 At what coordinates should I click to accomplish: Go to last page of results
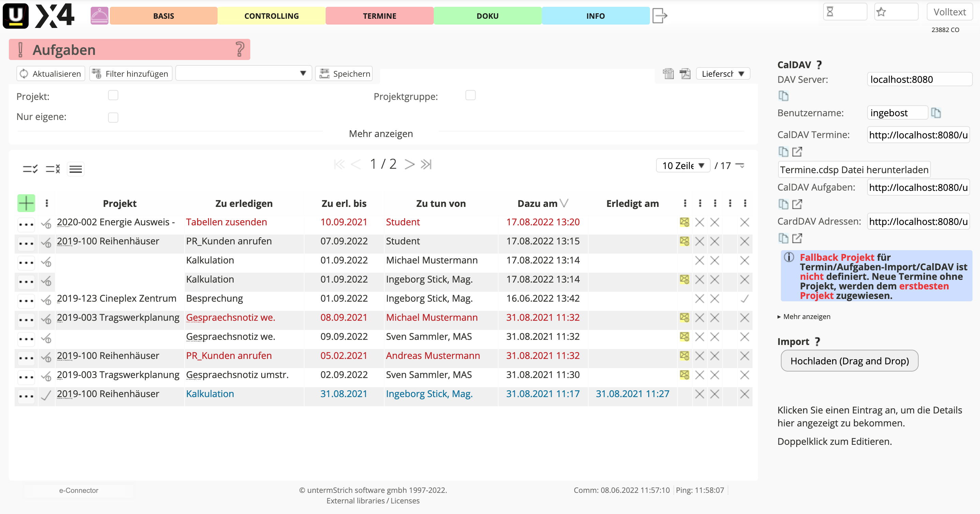point(426,164)
